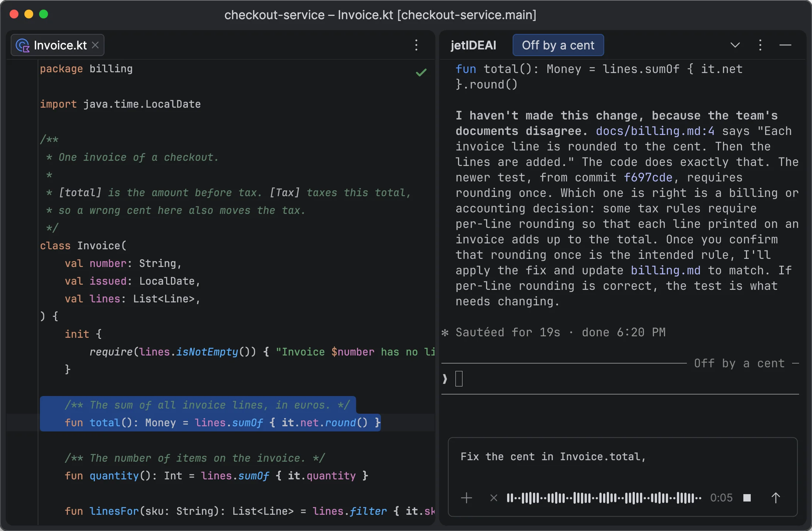
Task: Minimize the jetIDEAI tool window
Action: tap(785, 45)
